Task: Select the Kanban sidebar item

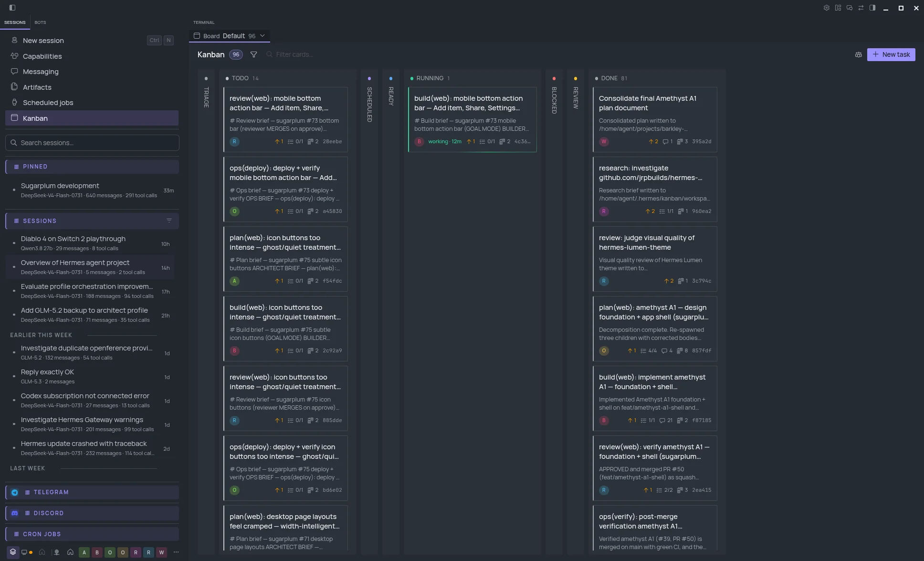Action: 92,118
